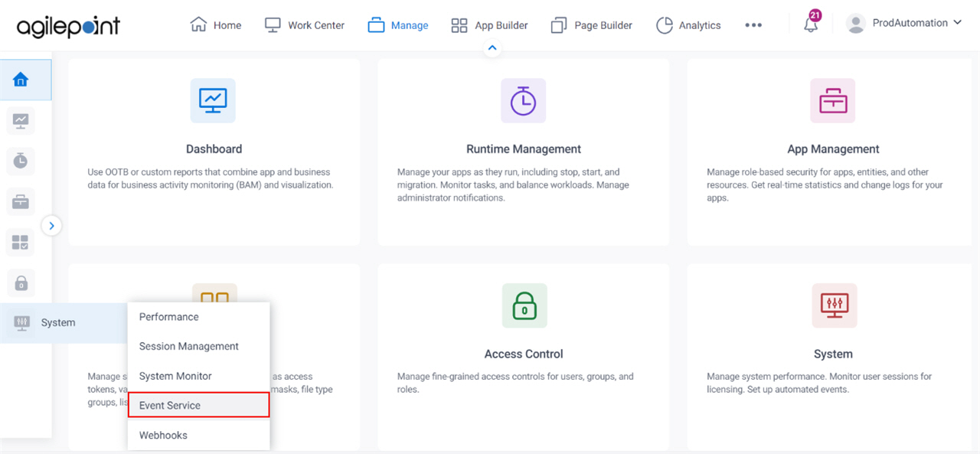Choose Performance in System submenu

(199, 317)
